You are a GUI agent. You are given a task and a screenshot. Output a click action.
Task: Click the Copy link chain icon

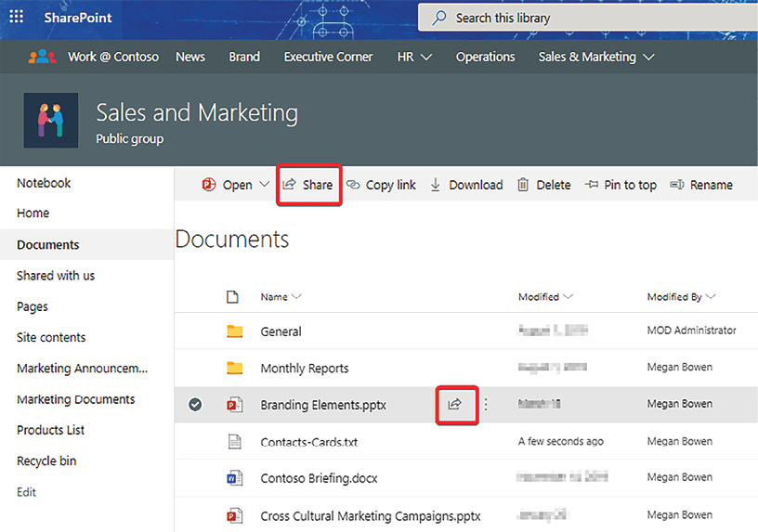pos(353,185)
